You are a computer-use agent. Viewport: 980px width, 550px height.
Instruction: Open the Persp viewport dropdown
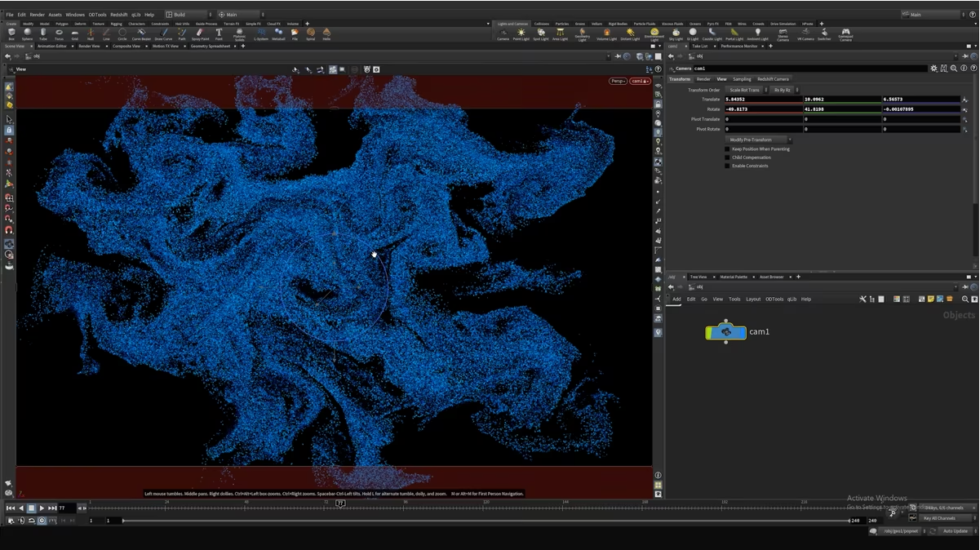618,81
